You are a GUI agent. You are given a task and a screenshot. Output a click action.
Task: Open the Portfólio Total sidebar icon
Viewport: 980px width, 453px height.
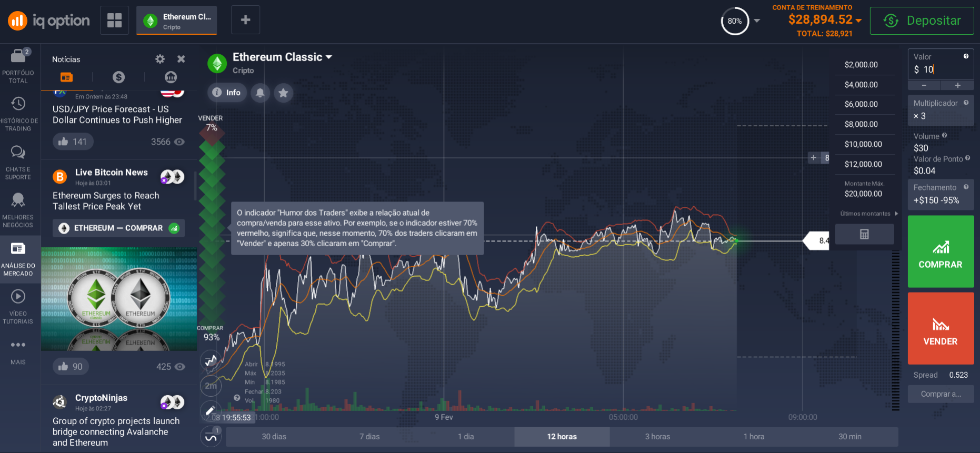pos(18,66)
